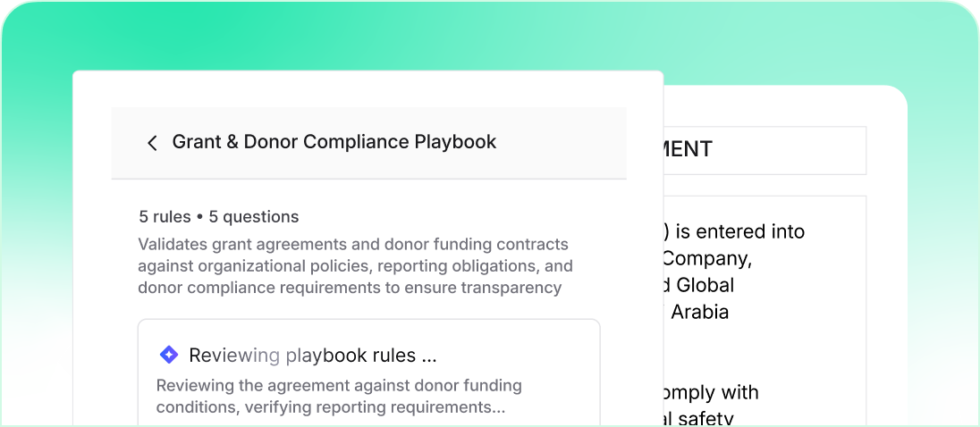Click the '5 rules' count text
The height and width of the screenshot is (427, 980).
tap(165, 216)
